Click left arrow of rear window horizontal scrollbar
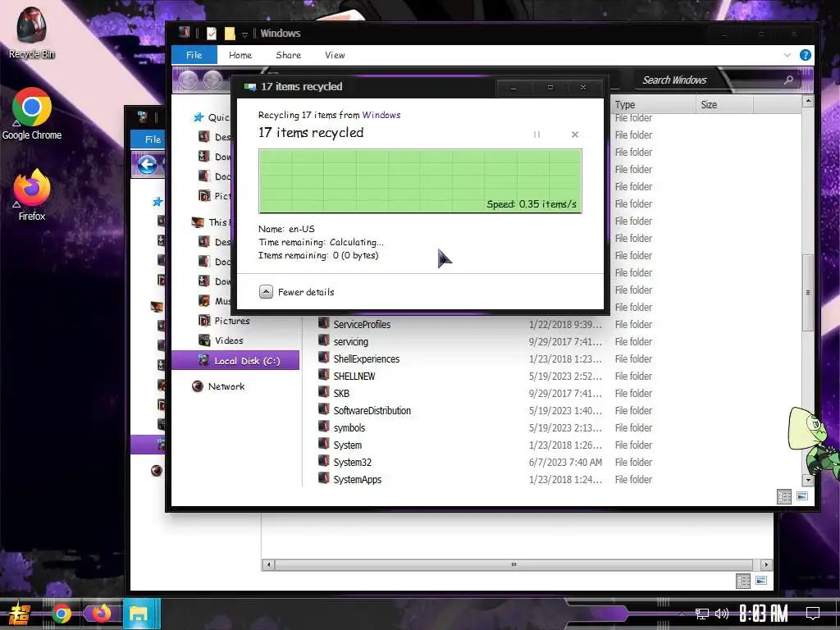Image resolution: width=840 pixels, height=630 pixels. (x=269, y=564)
